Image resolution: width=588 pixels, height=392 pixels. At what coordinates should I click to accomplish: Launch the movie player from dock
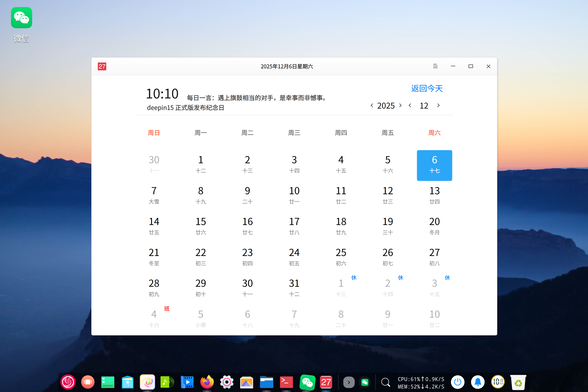[187, 382]
